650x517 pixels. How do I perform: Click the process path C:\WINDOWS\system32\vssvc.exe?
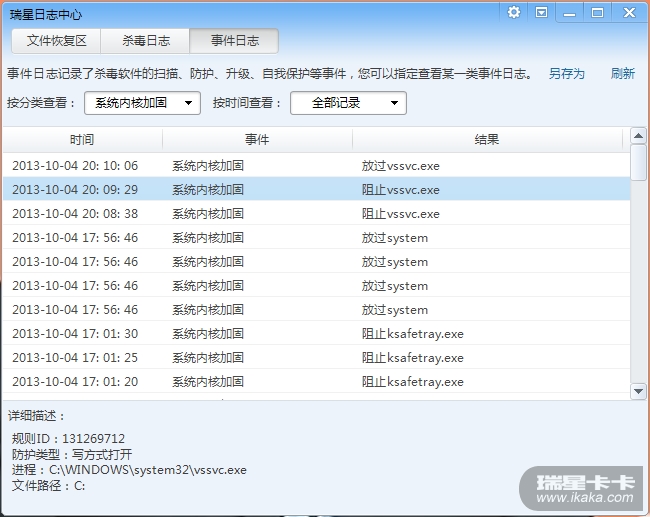pyautogui.click(x=148, y=470)
